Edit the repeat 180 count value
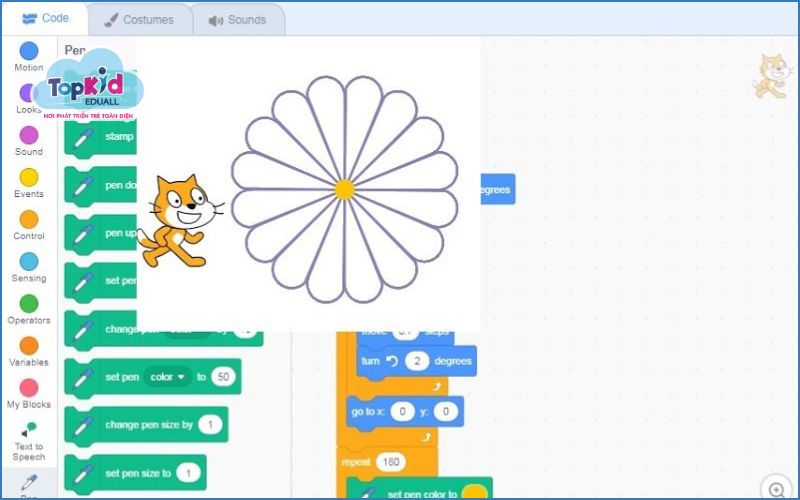Viewport: 800px width, 500px height. 390,462
